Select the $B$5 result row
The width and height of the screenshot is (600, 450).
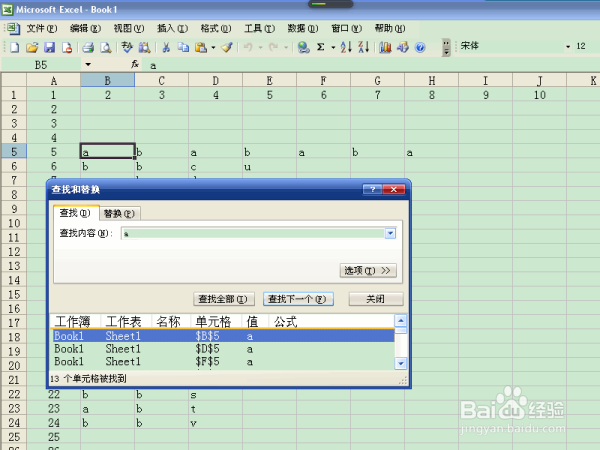[223, 336]
